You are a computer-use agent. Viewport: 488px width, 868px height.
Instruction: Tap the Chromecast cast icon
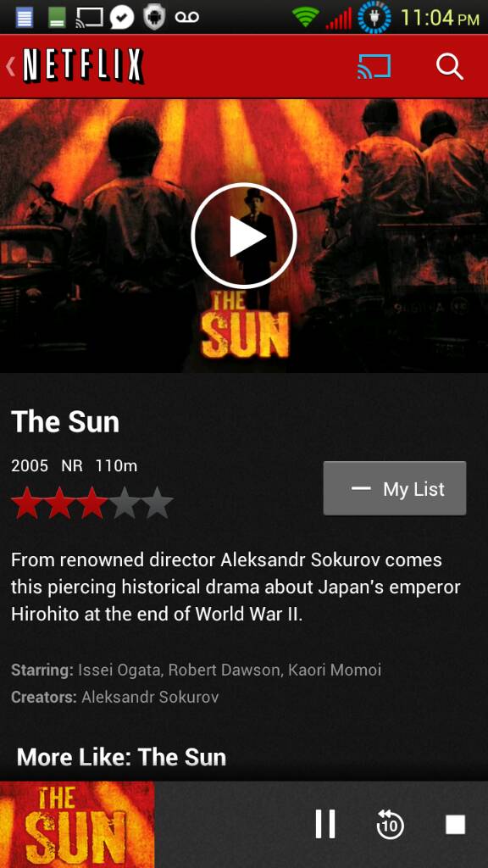(374, 66)
